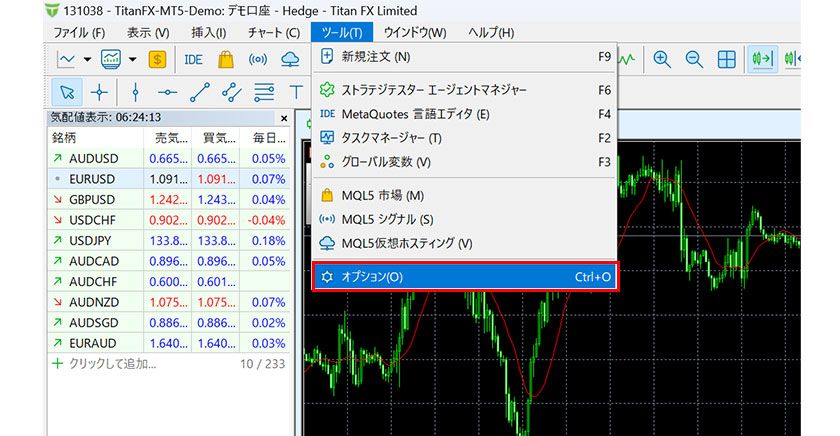Click the zoom out magnifier icon
The image size is (840, 436).
[694, 59]
